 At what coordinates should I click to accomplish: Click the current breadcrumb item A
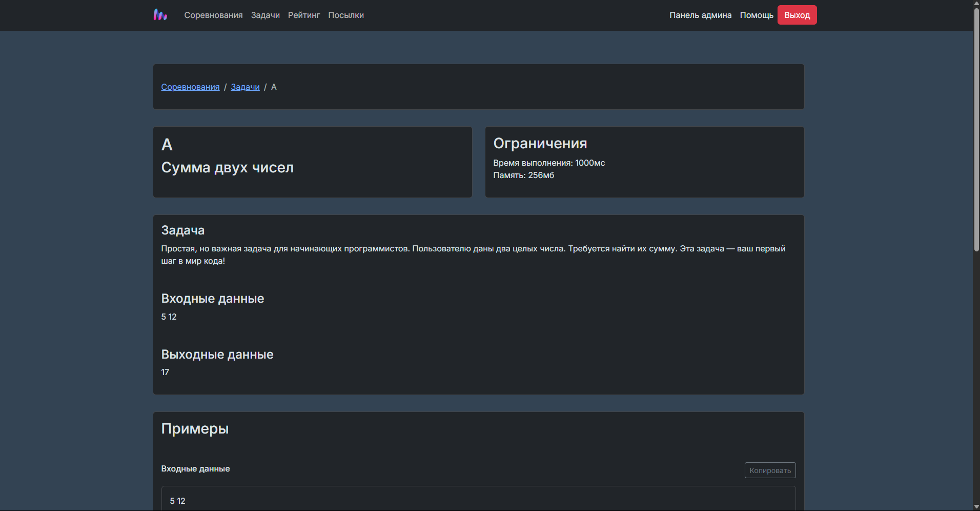point(274,87)
